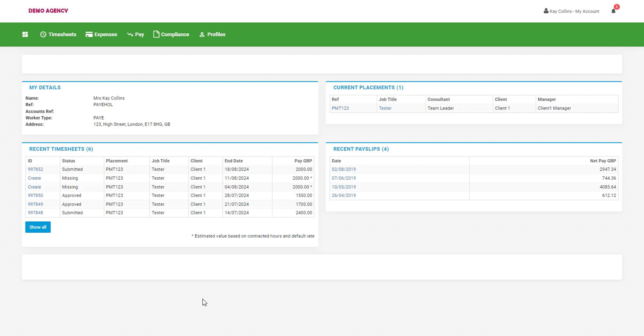Click the Expenses card icon
644x336 pixels.
[x=89, y=34]
